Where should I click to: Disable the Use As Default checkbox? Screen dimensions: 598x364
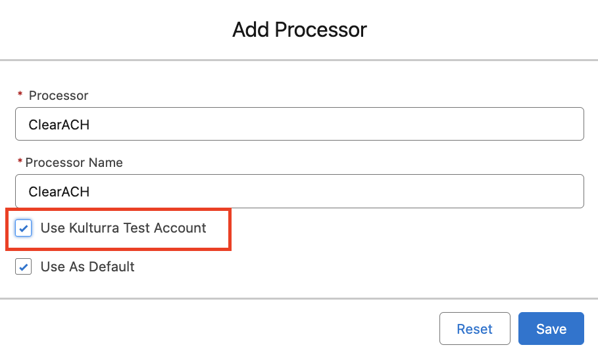pyautogui.click(x=24, y=267)
